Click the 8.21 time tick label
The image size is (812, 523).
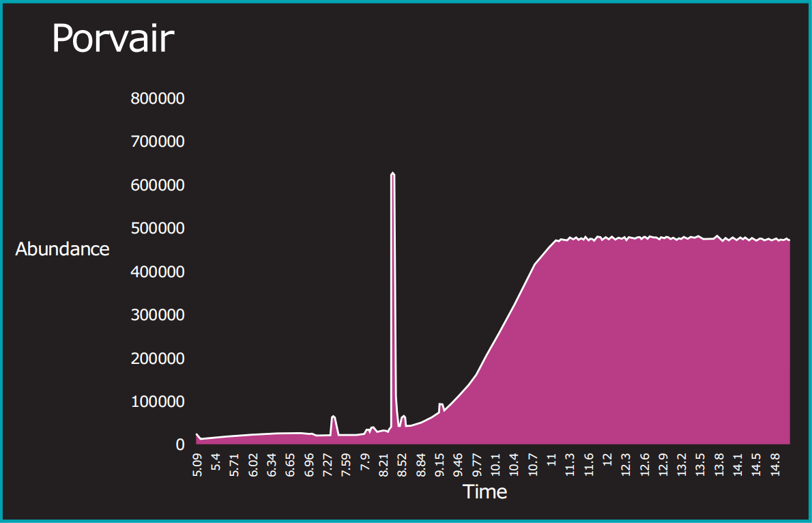383,465
